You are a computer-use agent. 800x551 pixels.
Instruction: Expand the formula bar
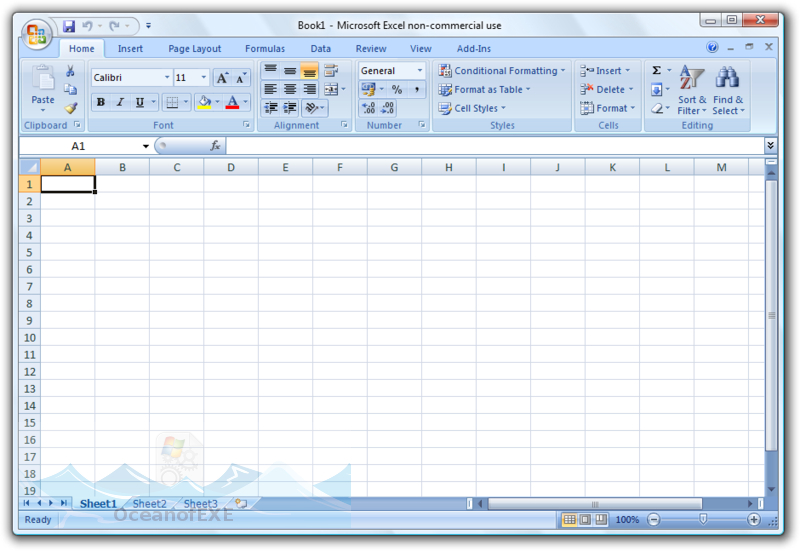pyautogui.click(x=770, y=146)
